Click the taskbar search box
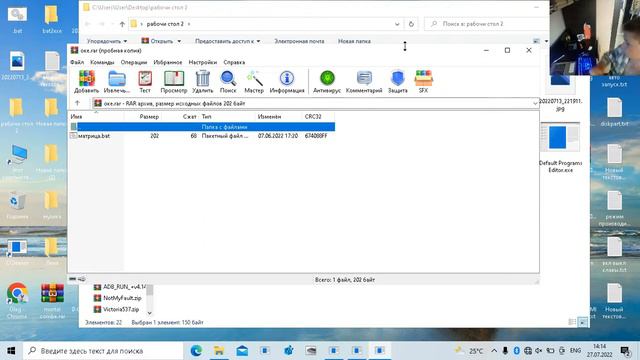The height and width of the screenshot is (360, 640). 103,351
